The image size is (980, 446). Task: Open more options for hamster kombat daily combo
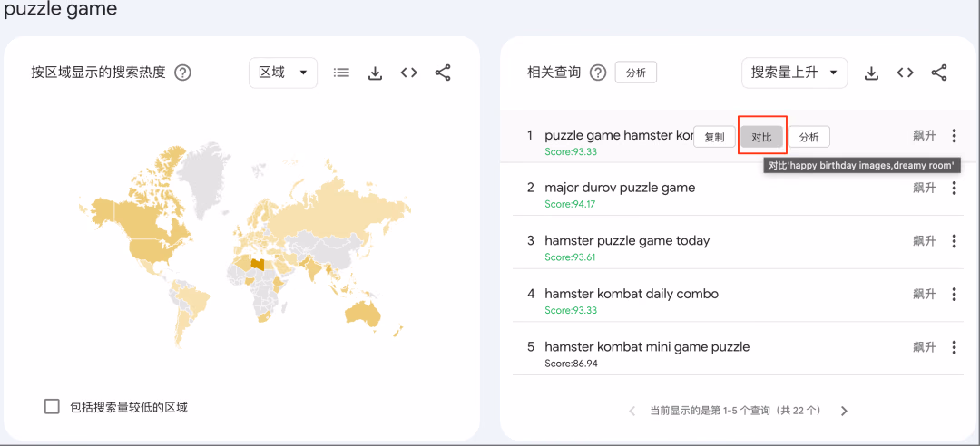pos(954,295)
